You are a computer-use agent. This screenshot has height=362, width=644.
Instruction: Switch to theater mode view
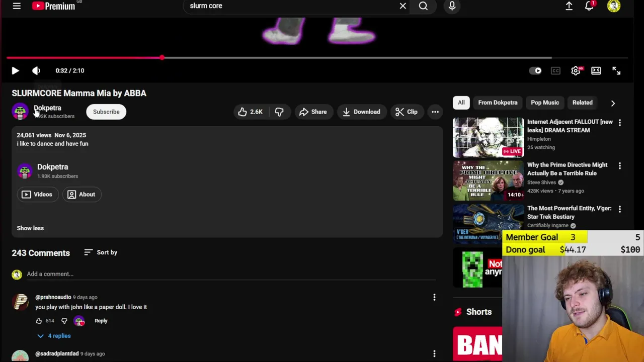coord(596,71)
